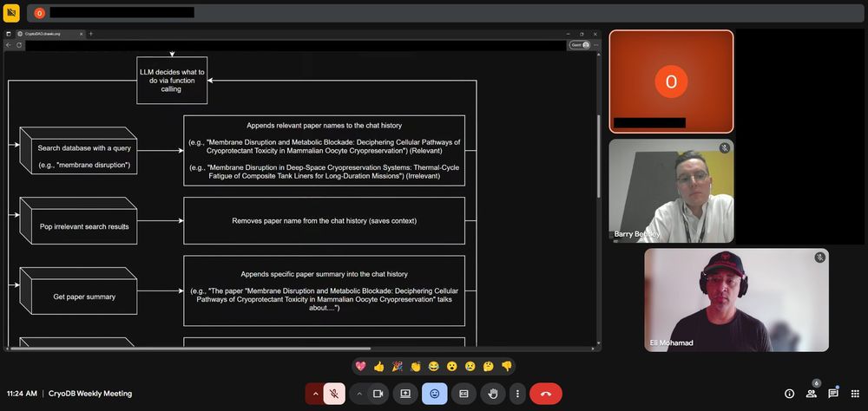868x411 pixels.
Task: Open more options three-dot menu
Action: (517, 394)
